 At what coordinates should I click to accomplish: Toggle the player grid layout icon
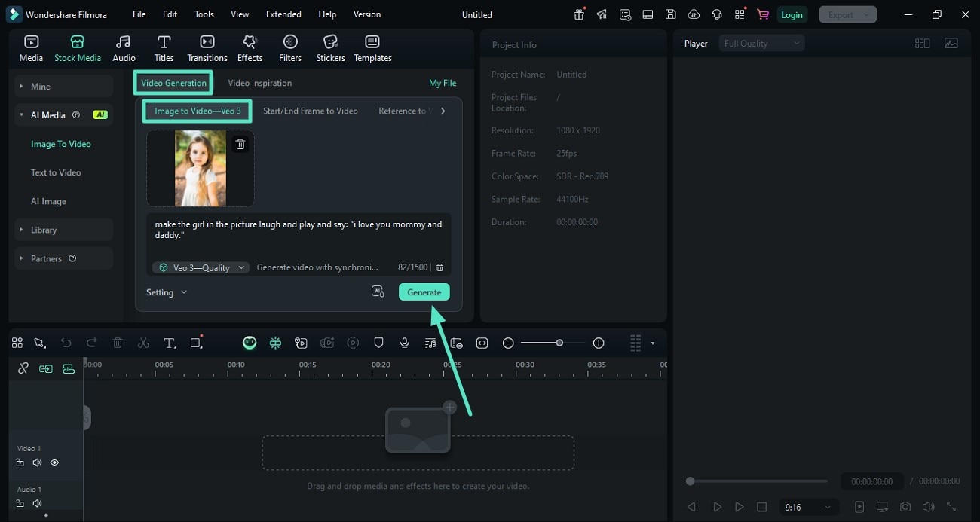coord(923,44)
